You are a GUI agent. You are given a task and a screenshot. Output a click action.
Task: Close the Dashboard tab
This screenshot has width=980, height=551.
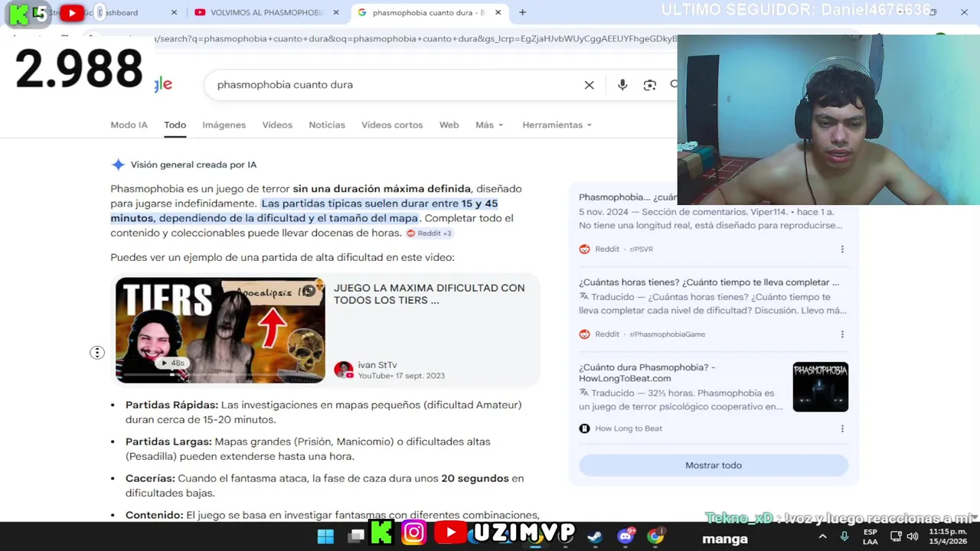tap(174, 12)
